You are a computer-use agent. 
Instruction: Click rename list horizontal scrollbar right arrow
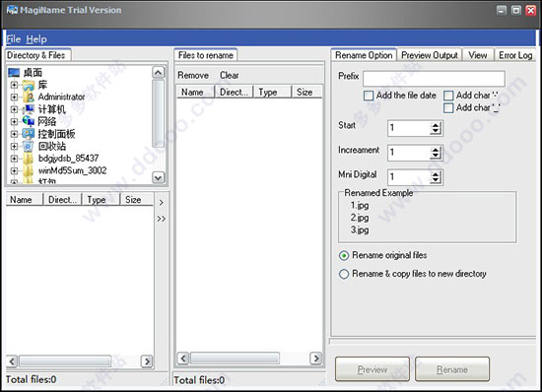315,359
